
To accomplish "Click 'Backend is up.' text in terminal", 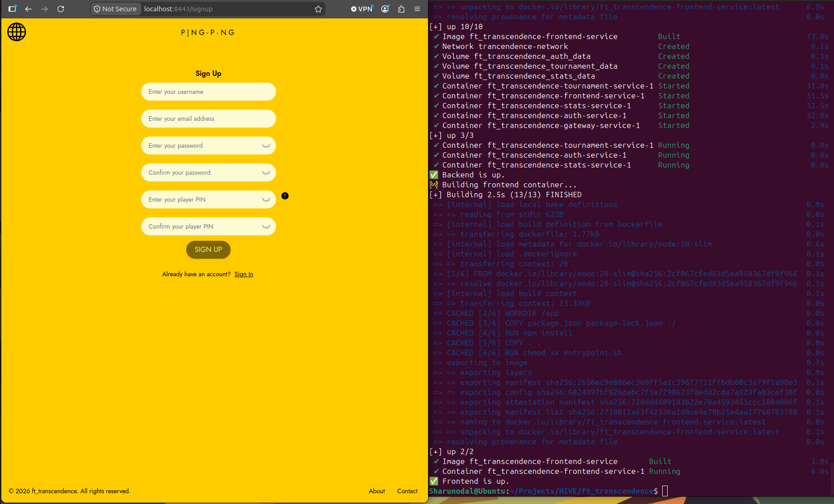I will (x=473, y=175).
